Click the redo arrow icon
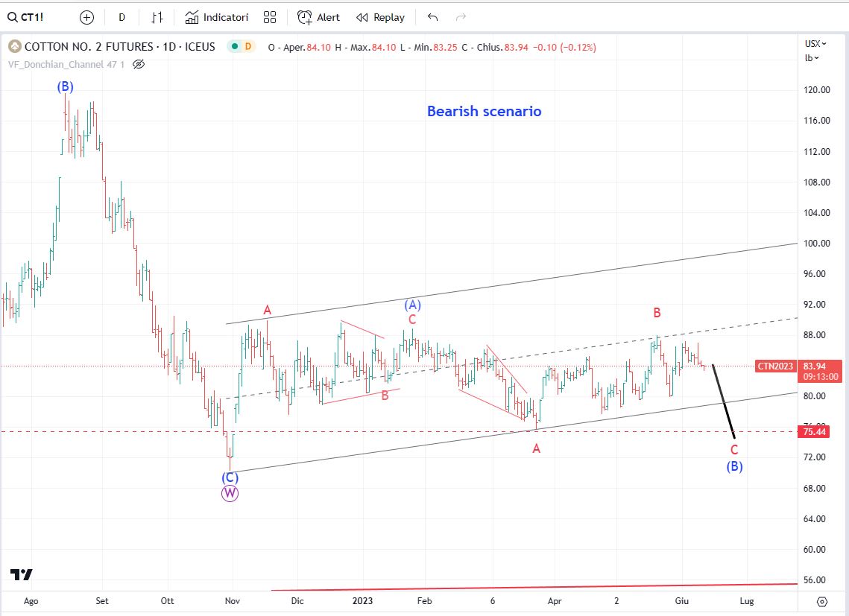Screen dimensions: 849x616 (461, 17)
